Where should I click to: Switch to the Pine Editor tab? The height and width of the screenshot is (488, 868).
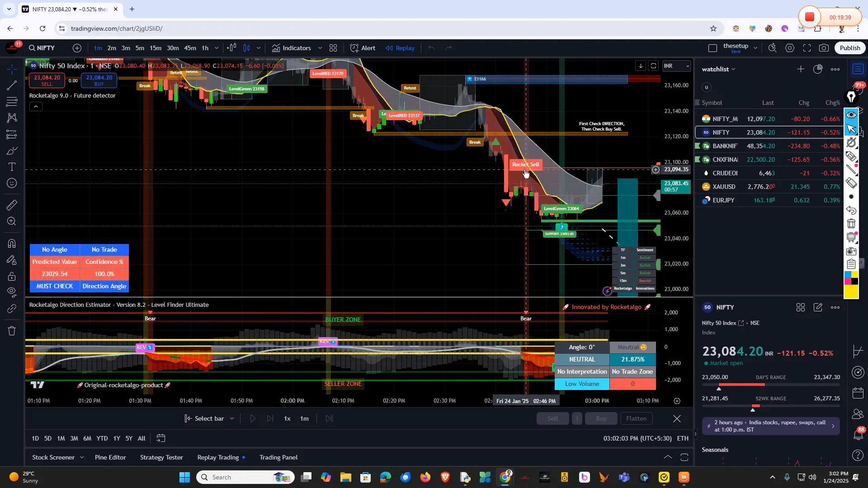click(x=110, y=457)
